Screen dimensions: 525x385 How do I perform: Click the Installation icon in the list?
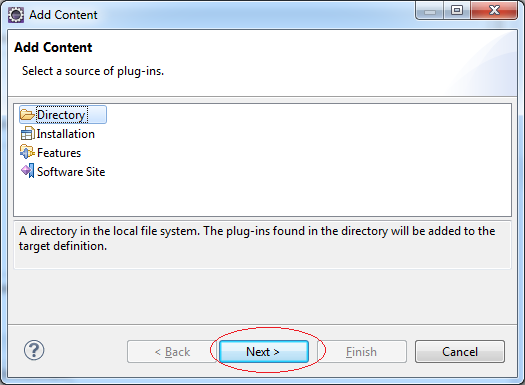click(27, 134)
